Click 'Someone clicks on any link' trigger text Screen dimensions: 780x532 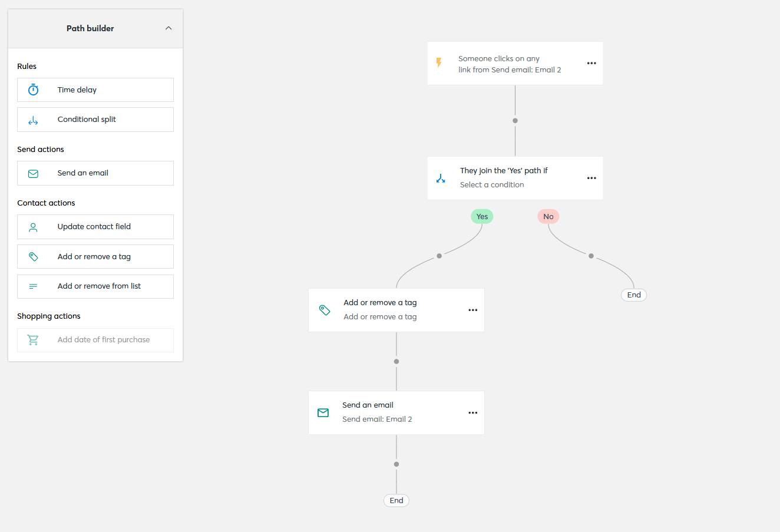510,64
